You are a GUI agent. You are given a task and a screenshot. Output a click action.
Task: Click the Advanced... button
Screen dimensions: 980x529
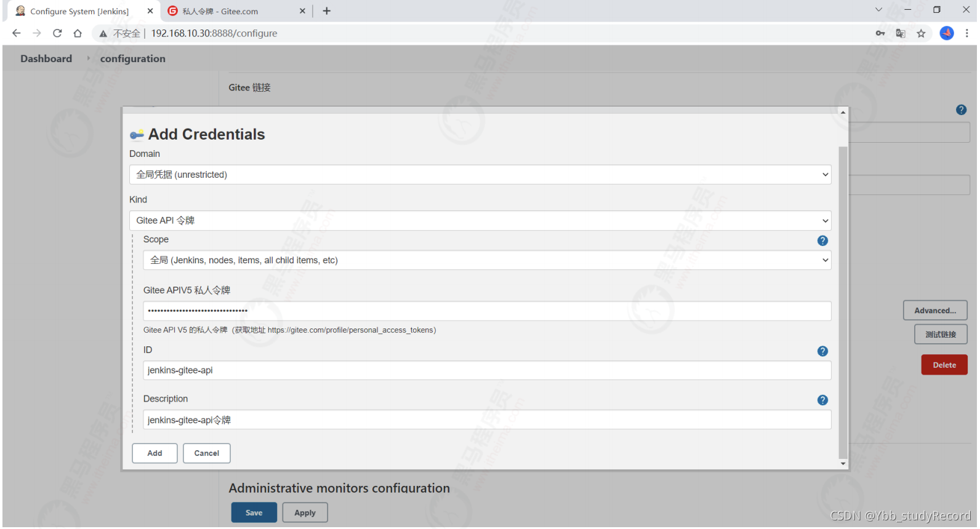pyautogui.click(x=935, y=311)
